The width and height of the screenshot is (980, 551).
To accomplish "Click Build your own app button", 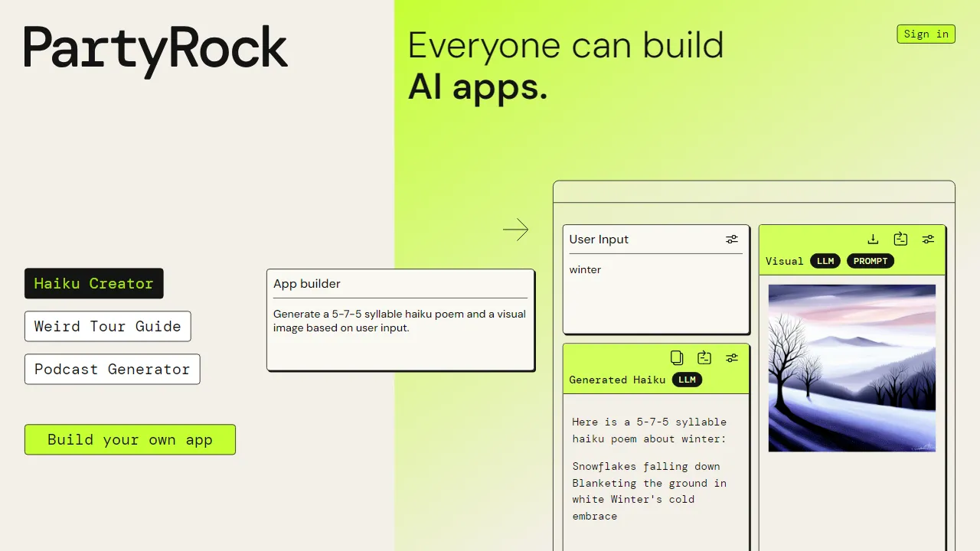I will (130, 439).
